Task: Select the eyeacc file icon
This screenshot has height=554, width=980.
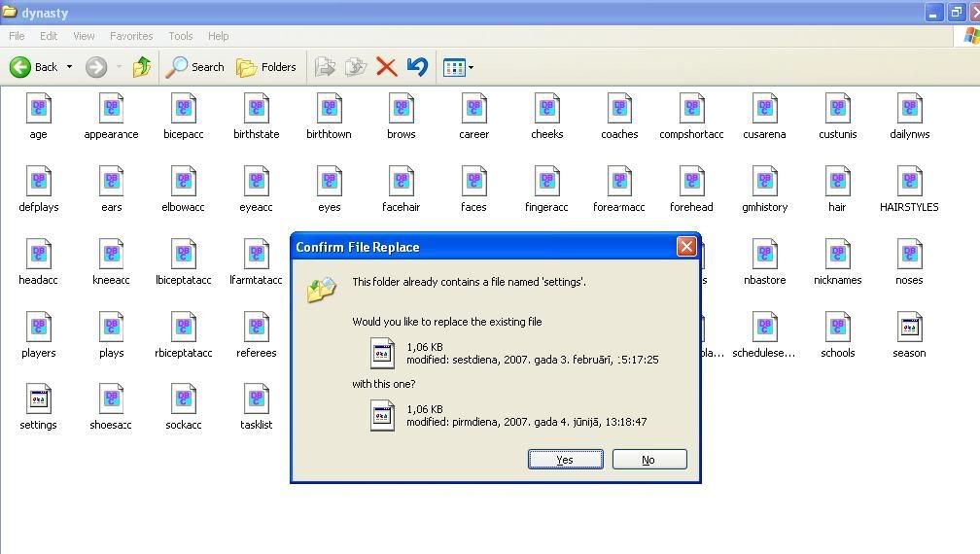Action: coord(257,181)
